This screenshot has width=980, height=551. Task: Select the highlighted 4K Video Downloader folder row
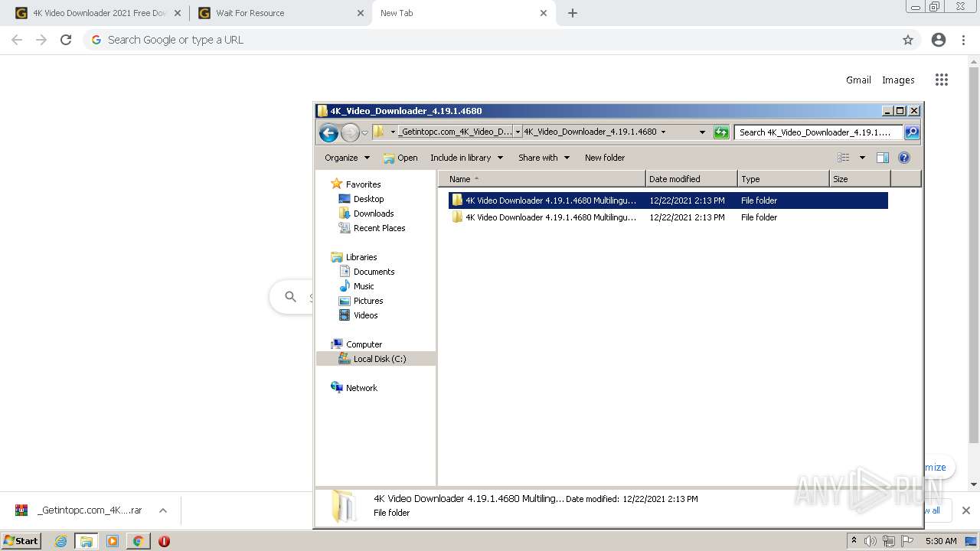668,201
